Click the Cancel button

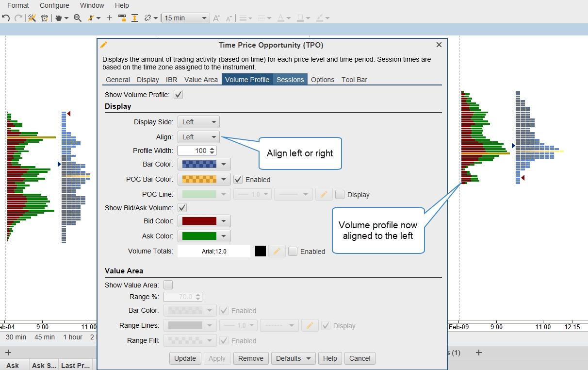[359, 358]
